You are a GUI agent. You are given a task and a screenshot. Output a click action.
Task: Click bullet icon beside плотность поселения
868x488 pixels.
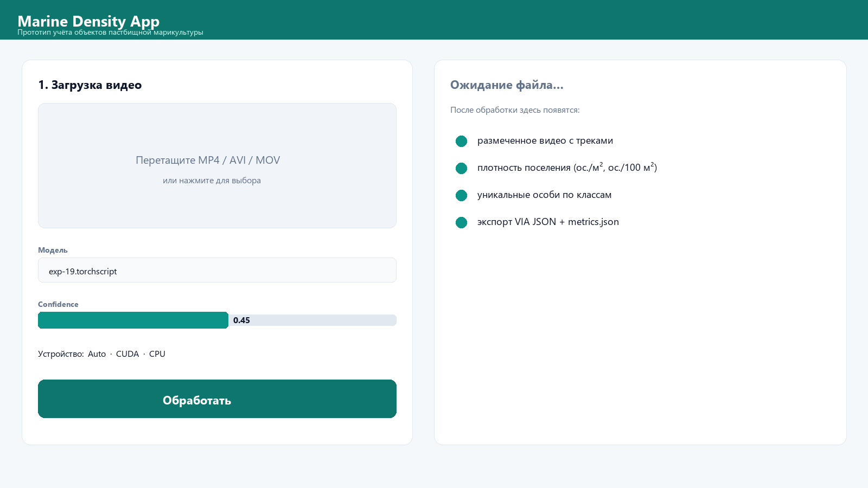tap(462, 168)
